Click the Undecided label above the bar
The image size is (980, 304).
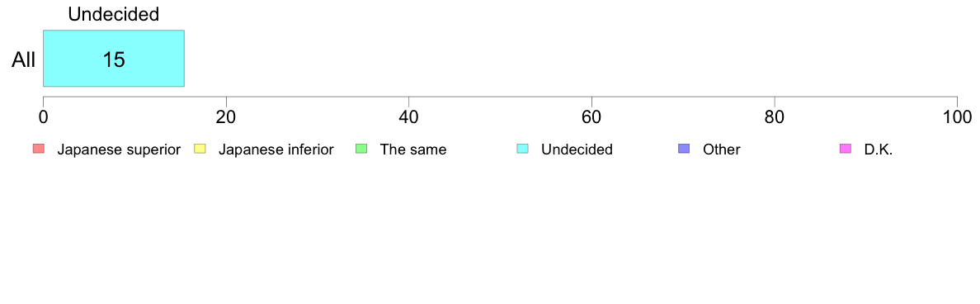[x=114, y=14]
